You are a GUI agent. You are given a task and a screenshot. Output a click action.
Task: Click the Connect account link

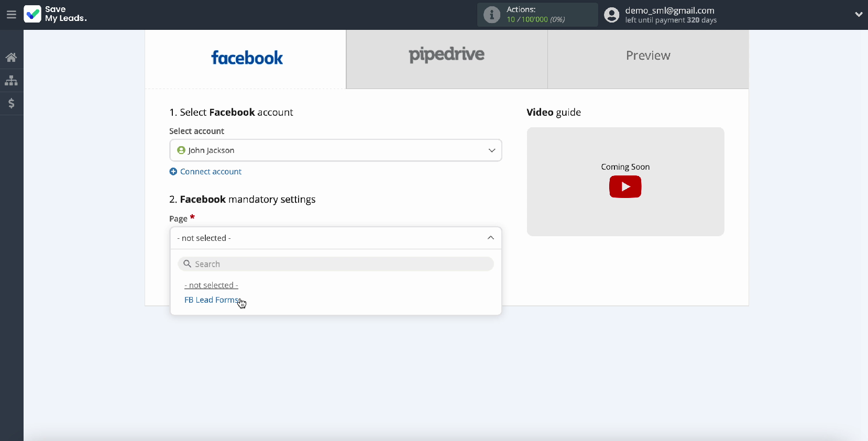point(211,171)
